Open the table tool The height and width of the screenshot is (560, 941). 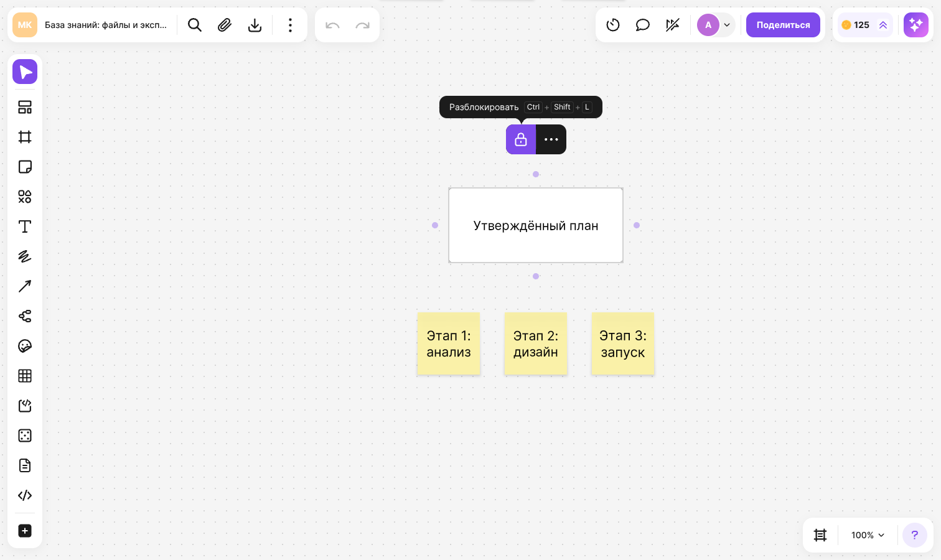tap(25, 376)
